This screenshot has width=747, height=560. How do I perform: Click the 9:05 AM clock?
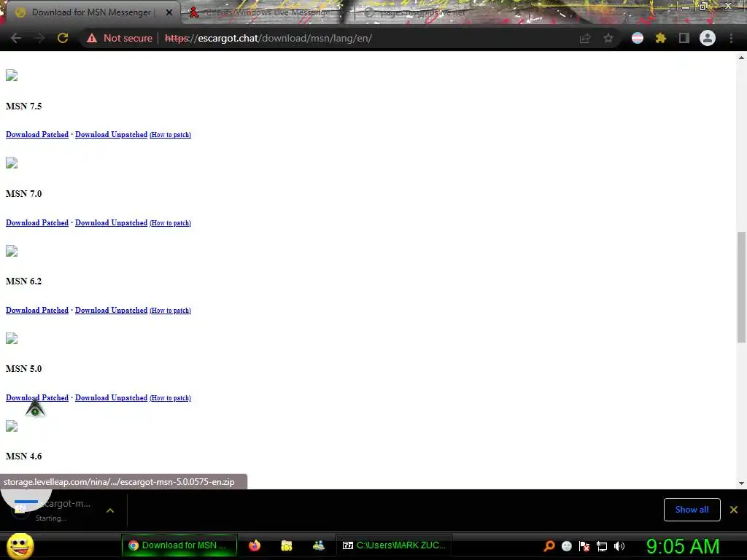683,546
